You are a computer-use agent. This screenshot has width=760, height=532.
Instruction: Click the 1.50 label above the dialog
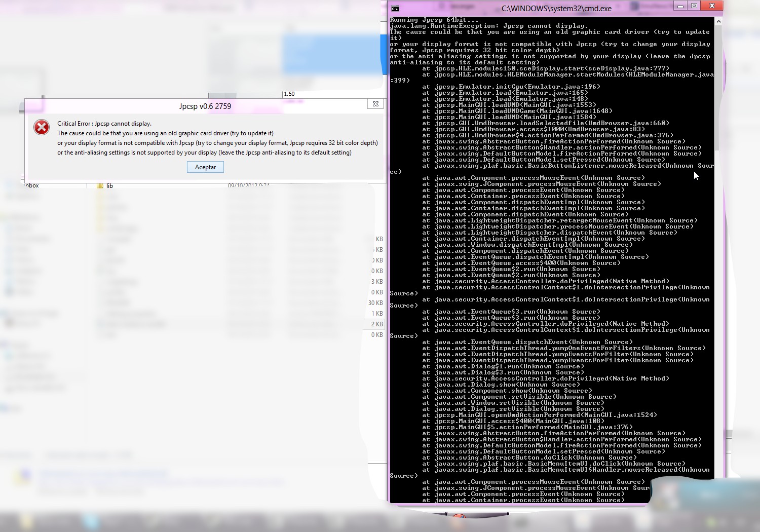[x=289, y=94]
